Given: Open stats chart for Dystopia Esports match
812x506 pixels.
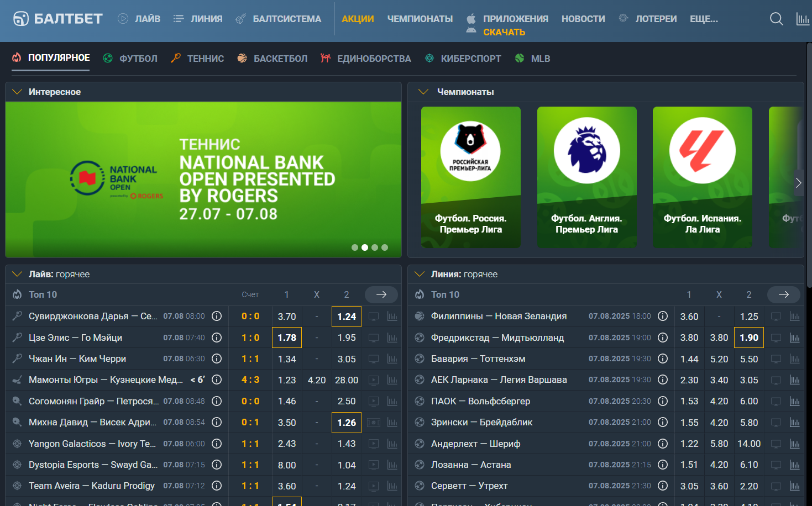Looking at the screenshot, I should (392, 465).
